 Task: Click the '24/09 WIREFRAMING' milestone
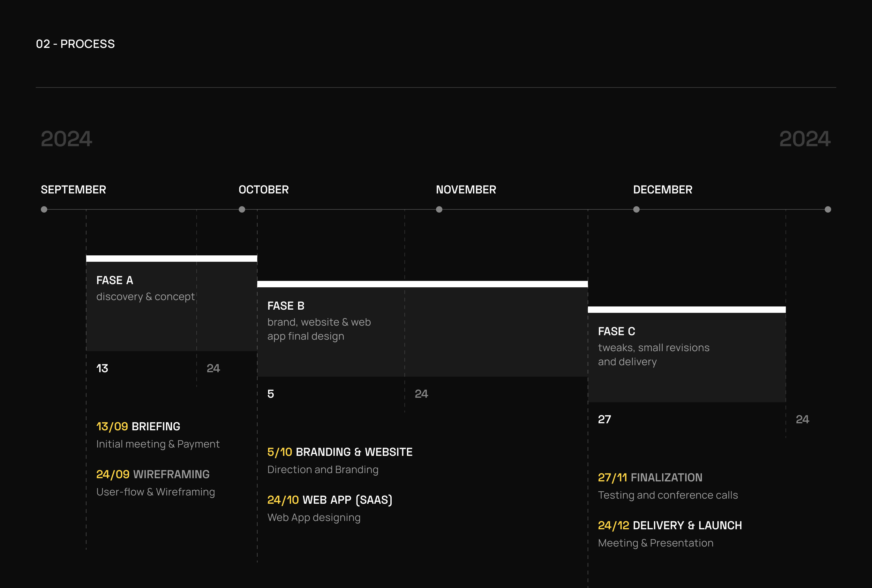coord(153,474)
